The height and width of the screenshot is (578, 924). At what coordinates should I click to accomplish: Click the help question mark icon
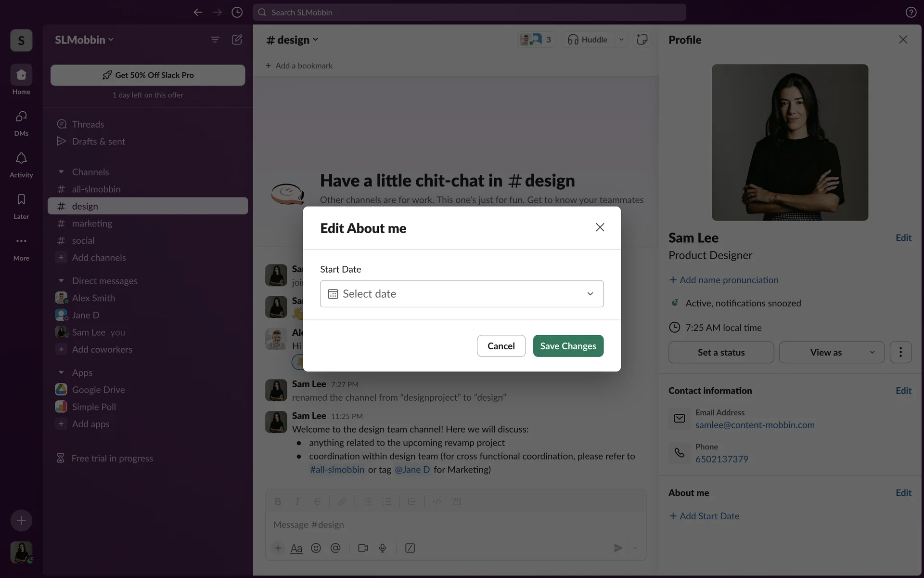coord(911,12)
